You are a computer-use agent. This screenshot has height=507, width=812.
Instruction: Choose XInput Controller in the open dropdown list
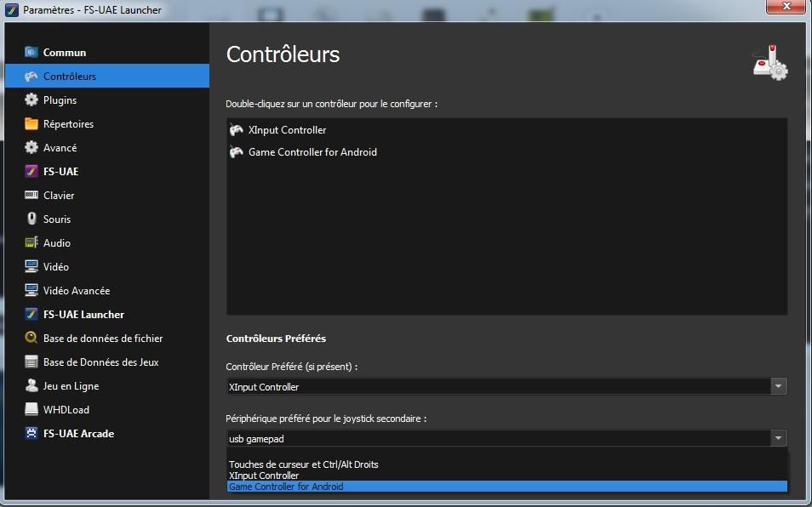point(507,476)
